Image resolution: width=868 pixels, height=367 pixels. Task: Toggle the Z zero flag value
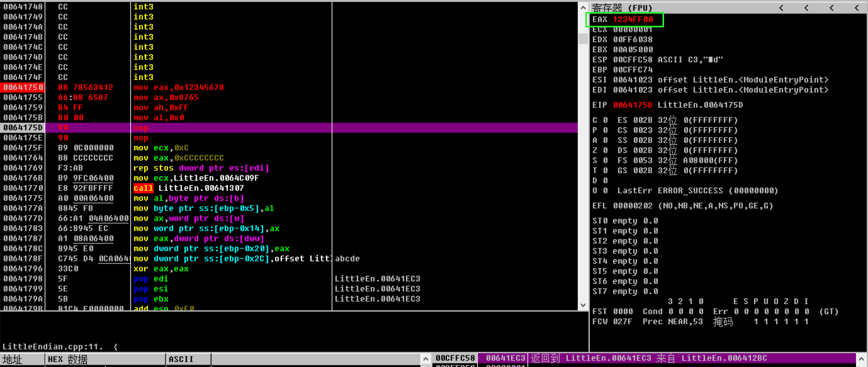click(606, 150)
